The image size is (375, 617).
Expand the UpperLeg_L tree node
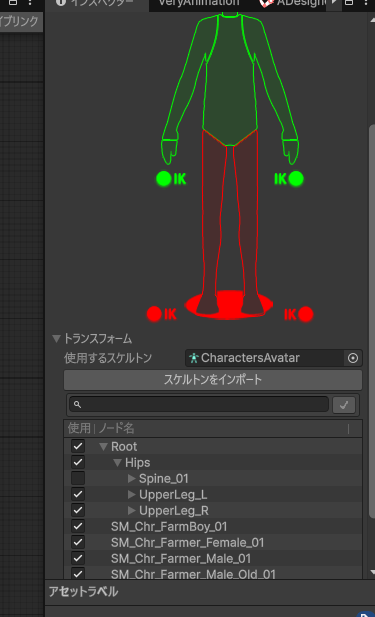pyautogui.click(x=131, y=495)
